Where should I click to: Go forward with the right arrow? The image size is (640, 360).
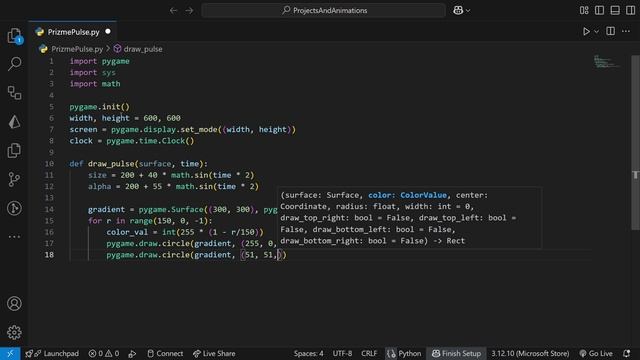[x=189, y=10]
